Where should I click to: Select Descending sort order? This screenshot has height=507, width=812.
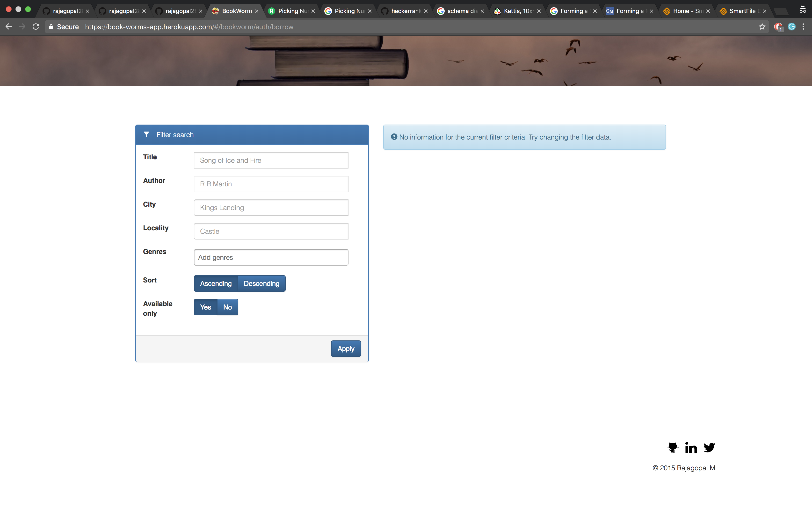pos(261,283)
